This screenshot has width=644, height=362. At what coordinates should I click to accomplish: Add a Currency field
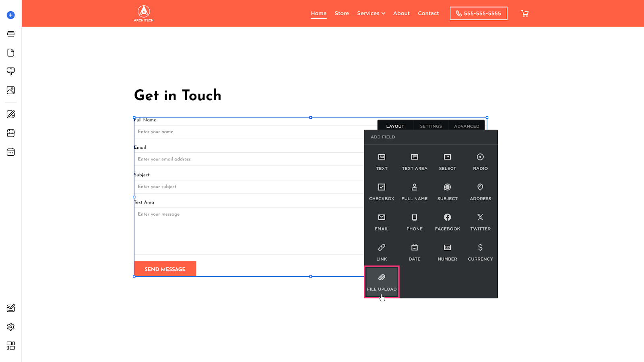coord(480,252)
